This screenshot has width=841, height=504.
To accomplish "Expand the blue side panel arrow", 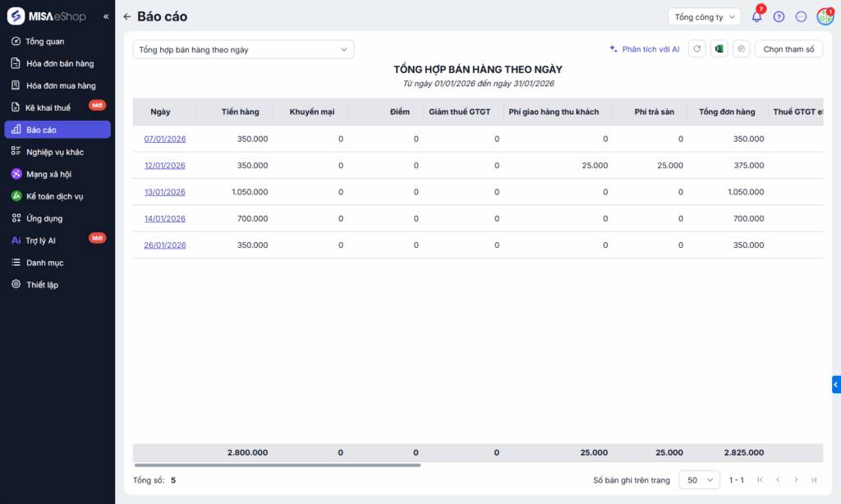I will pos(836,383).
